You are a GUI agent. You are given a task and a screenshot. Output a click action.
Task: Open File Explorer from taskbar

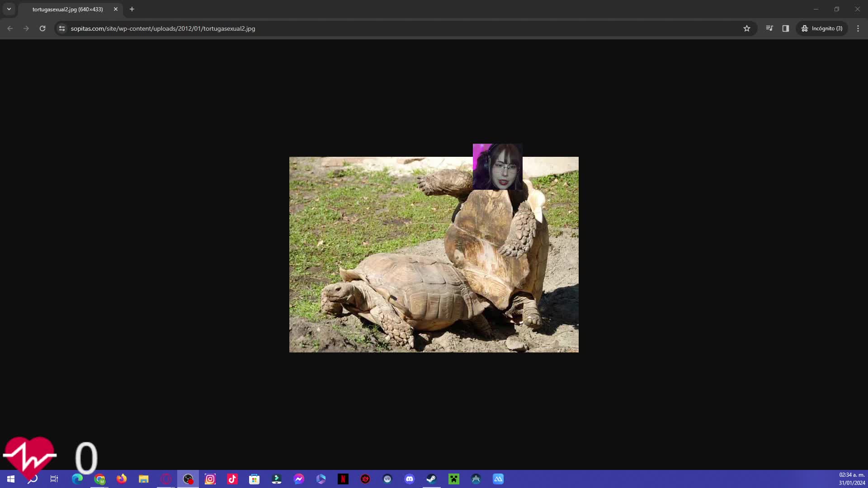[144, 479]
